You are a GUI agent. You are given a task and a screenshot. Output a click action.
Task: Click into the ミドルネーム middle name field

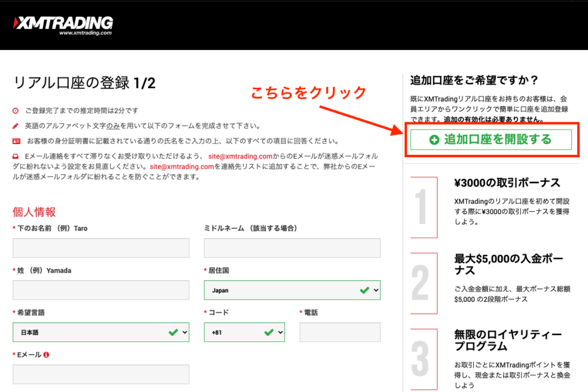tap(292, 248)
